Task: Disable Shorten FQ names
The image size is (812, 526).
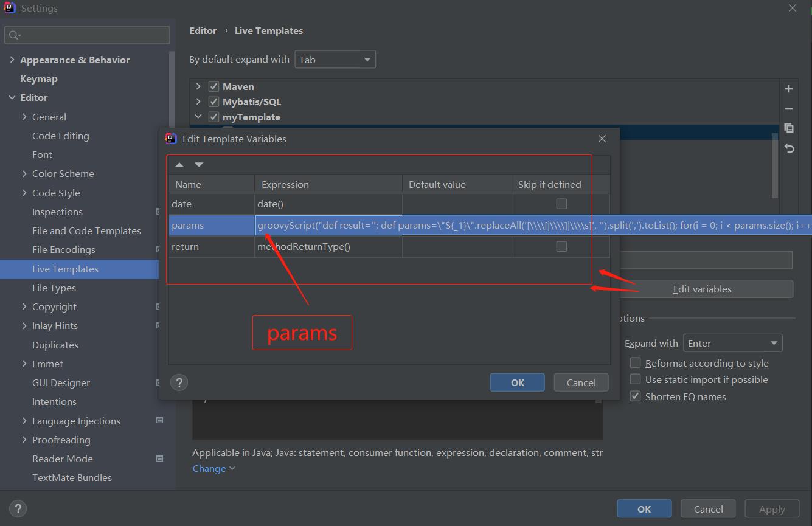Action: (636, 396)
